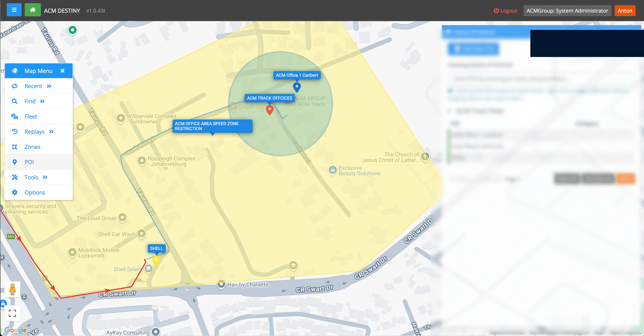Viewport: 644px width, 336px height.
Task: Select the yellow SHELL marker pin
Action: click(x=156, y=260)
